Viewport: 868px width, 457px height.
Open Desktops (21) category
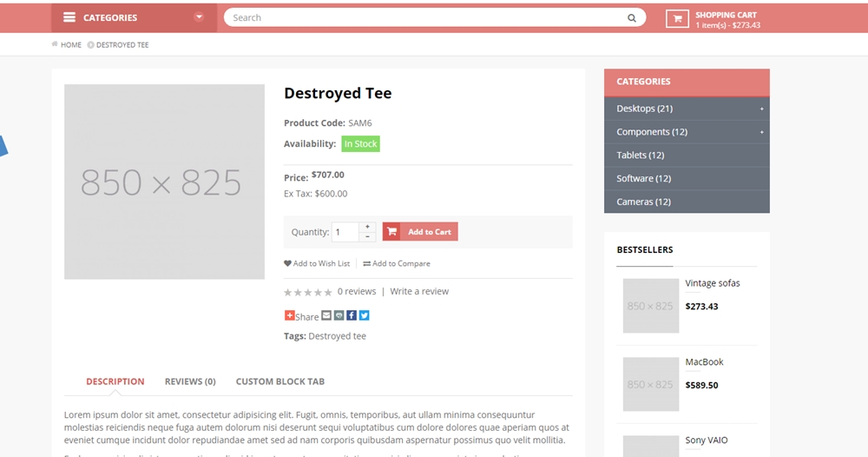(644, 109)
